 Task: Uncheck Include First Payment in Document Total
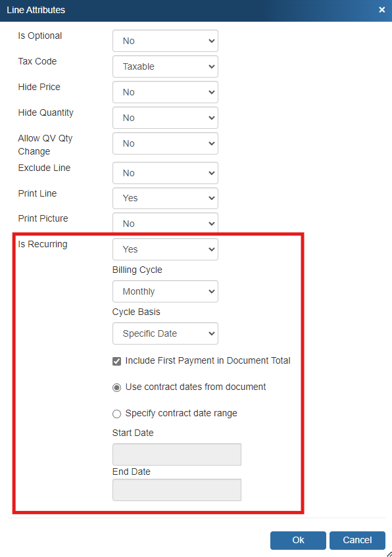(x=116, y=361)
